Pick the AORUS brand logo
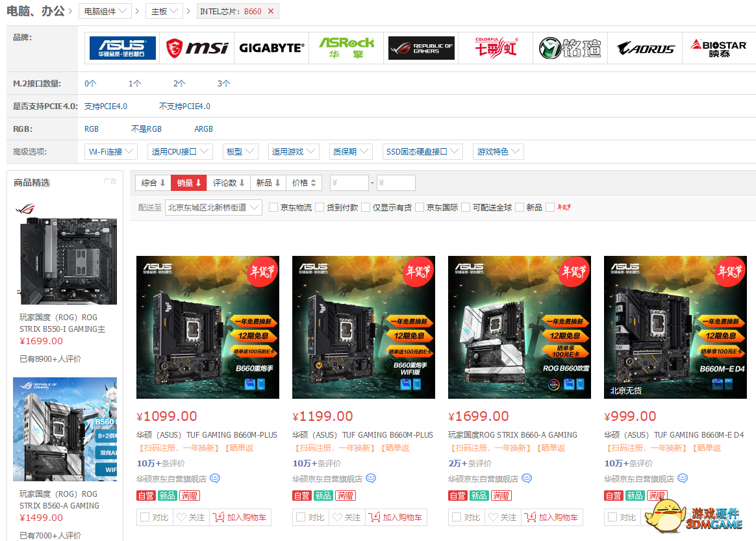 (x=645, y=48)
